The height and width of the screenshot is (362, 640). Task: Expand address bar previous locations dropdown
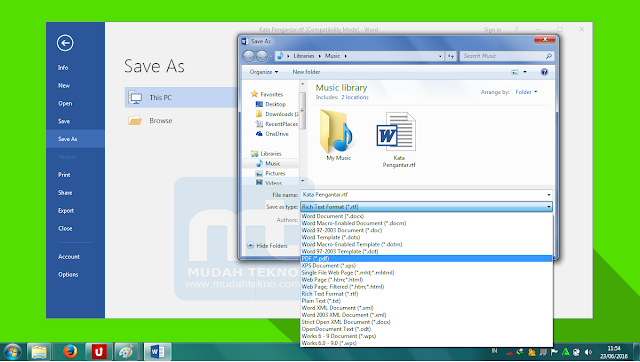(x=440, y=56)
